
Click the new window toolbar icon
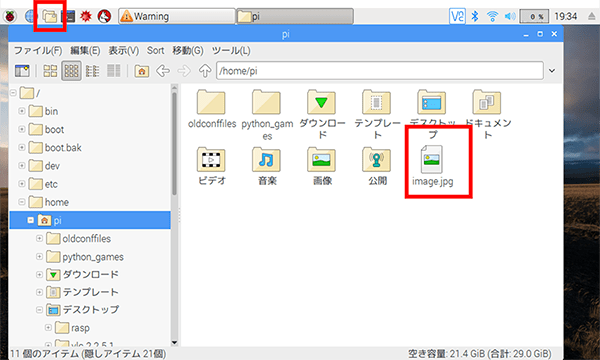[x=22, y=71]
